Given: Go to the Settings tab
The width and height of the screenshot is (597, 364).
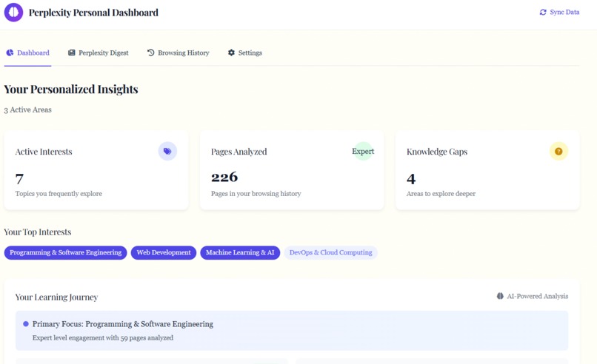Looking at the screenshot, I should (245, 53).
